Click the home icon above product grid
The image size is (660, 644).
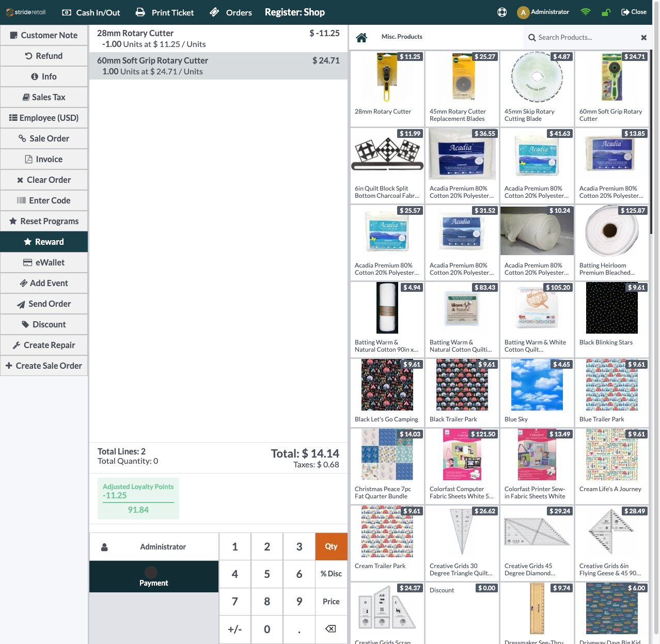pyautogui.click(x=362, y=37)
